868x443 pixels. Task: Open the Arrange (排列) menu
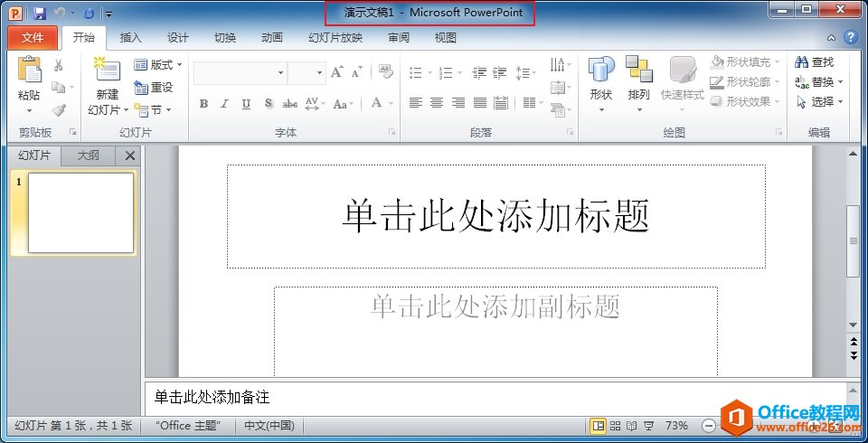[x=639, y=84]
